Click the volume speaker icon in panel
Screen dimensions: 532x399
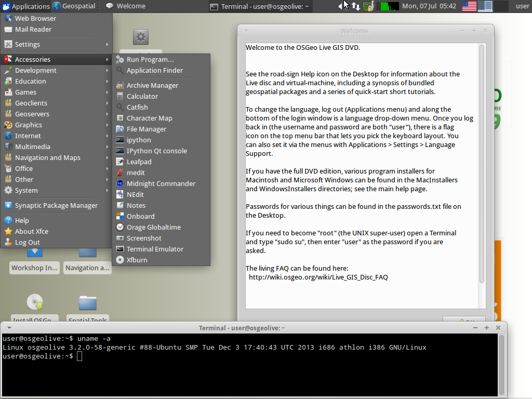click(342, 6)
